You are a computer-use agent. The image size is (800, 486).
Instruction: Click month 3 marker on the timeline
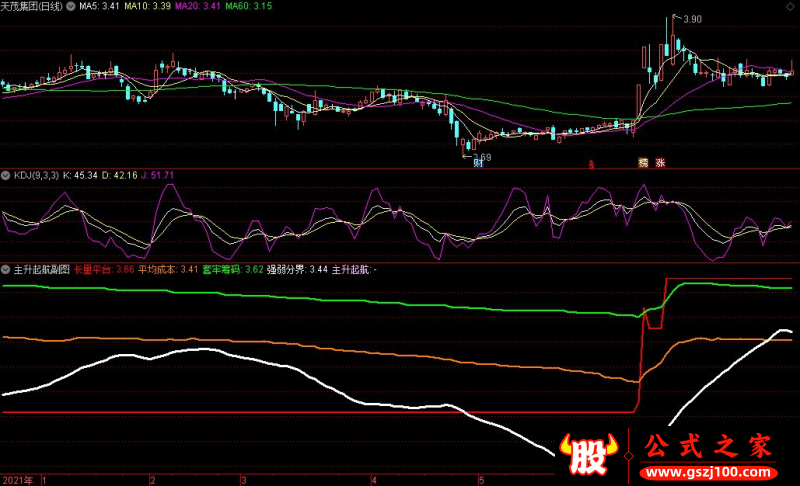tap(243, 480)
